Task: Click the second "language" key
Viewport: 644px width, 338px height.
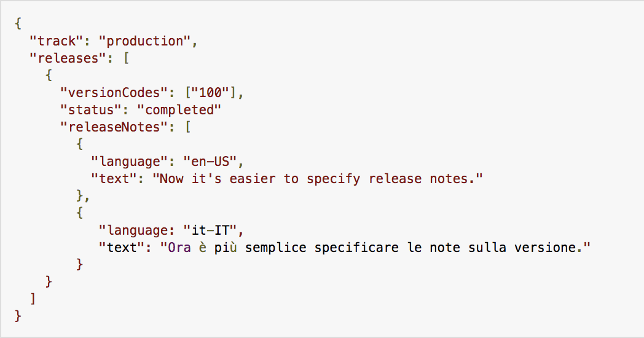Action: click(133, 230)
